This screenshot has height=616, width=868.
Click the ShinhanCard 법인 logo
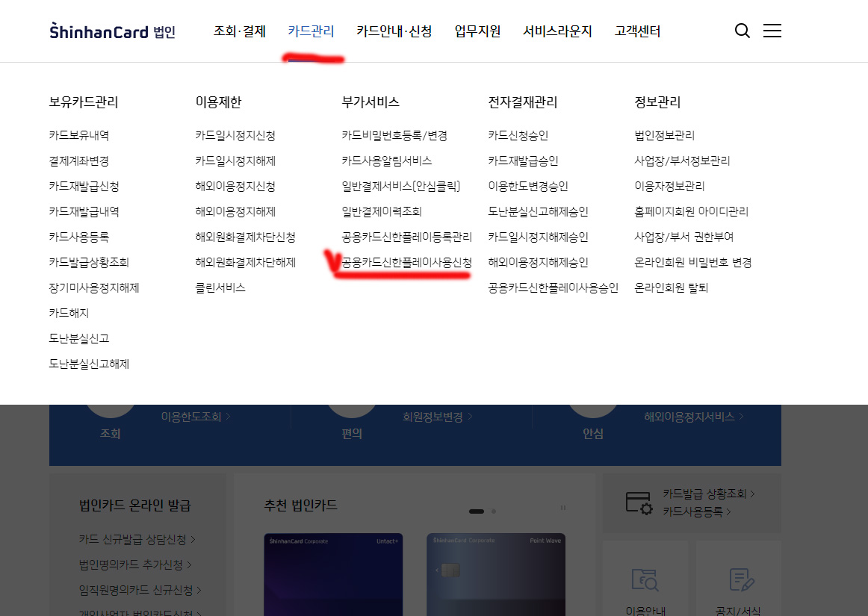[x=112, y=31]
